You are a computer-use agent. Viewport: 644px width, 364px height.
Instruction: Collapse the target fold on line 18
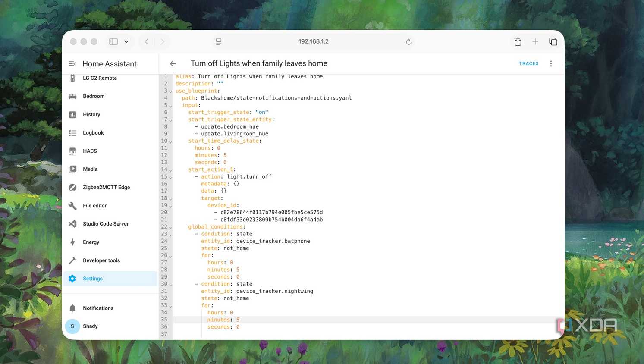170,199
